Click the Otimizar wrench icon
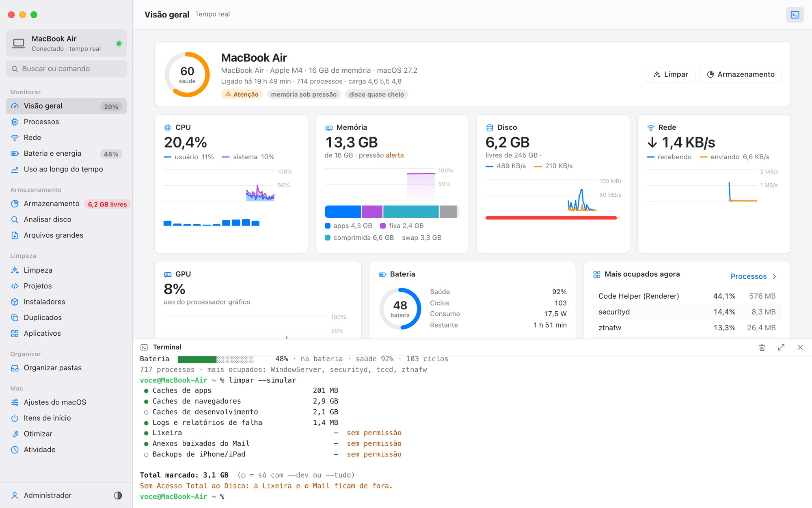 pyautogui.click(x=15, y=434)
